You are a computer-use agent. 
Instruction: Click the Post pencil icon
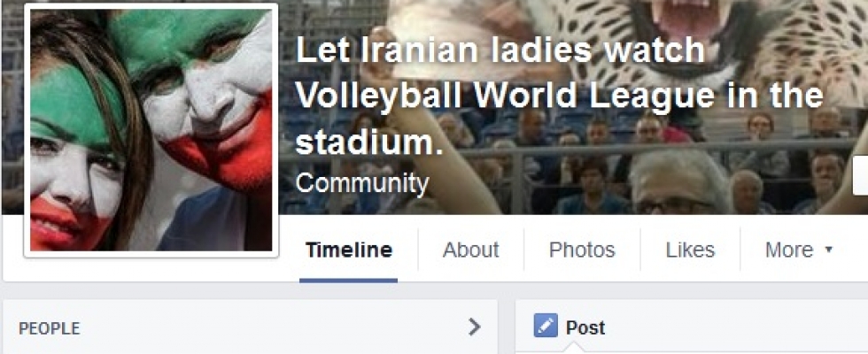click(546, 326)
